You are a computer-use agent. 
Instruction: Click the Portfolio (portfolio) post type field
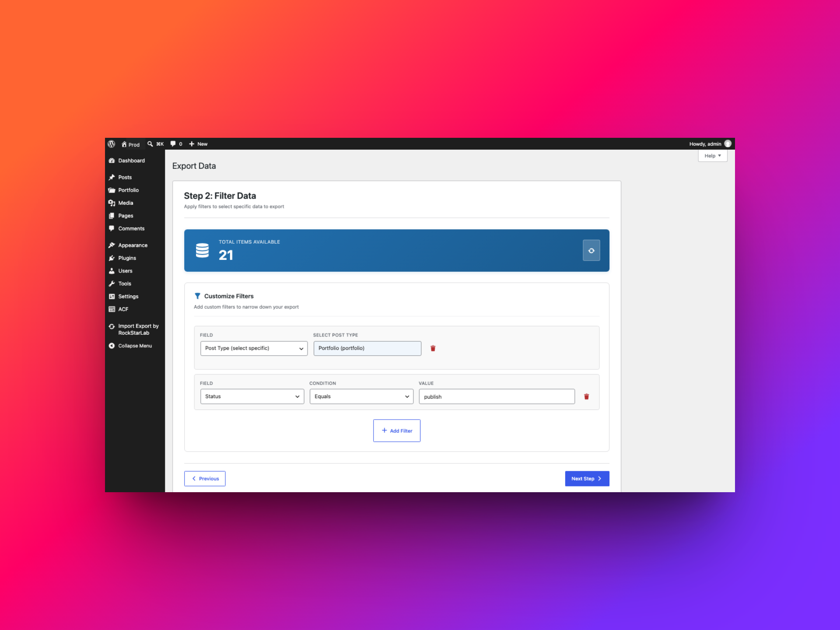[367, 348]
